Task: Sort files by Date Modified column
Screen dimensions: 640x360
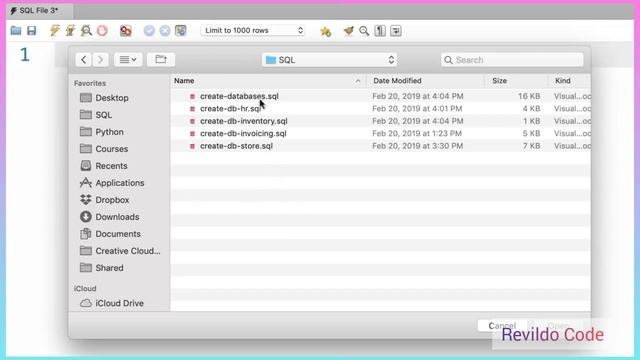Action: pyautogui.click(x=426, y=81)
